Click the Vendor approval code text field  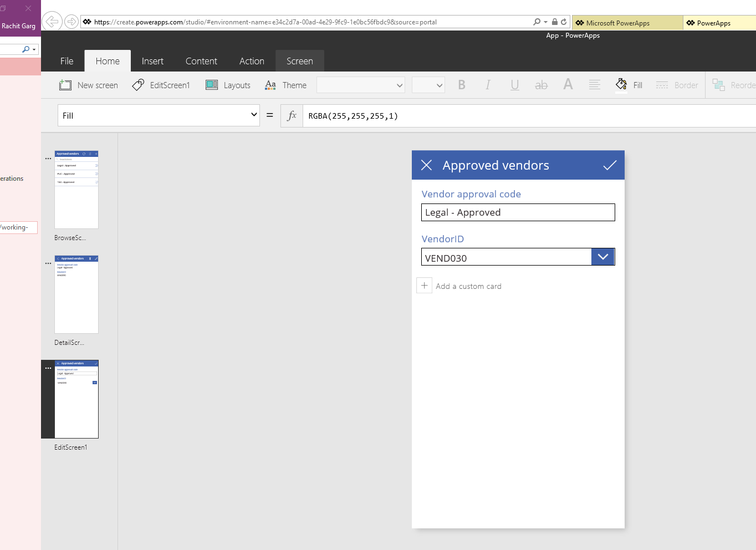coord(518,212)
